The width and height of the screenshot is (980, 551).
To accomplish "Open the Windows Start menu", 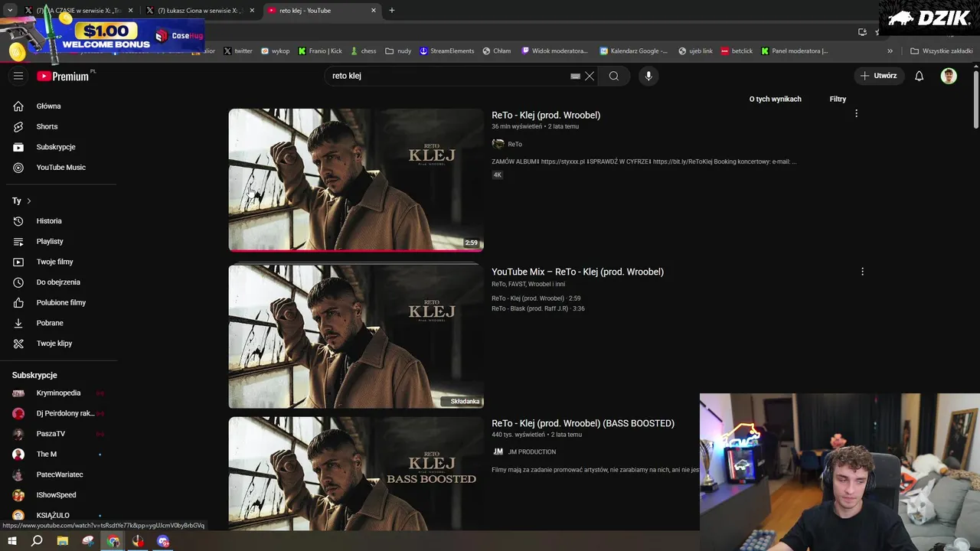I will 11,541.
